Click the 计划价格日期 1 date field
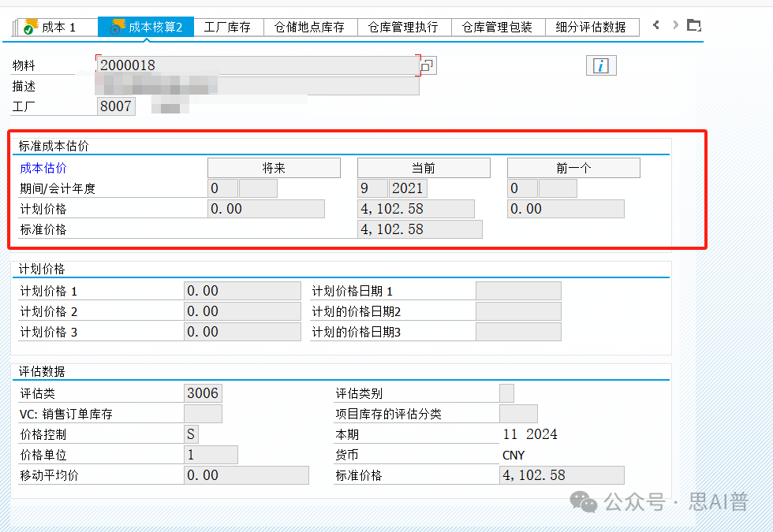 [x=518, y=291]
